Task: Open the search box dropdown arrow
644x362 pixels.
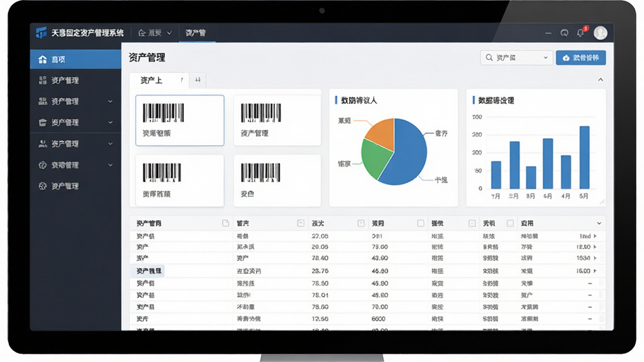Action: 545,58
